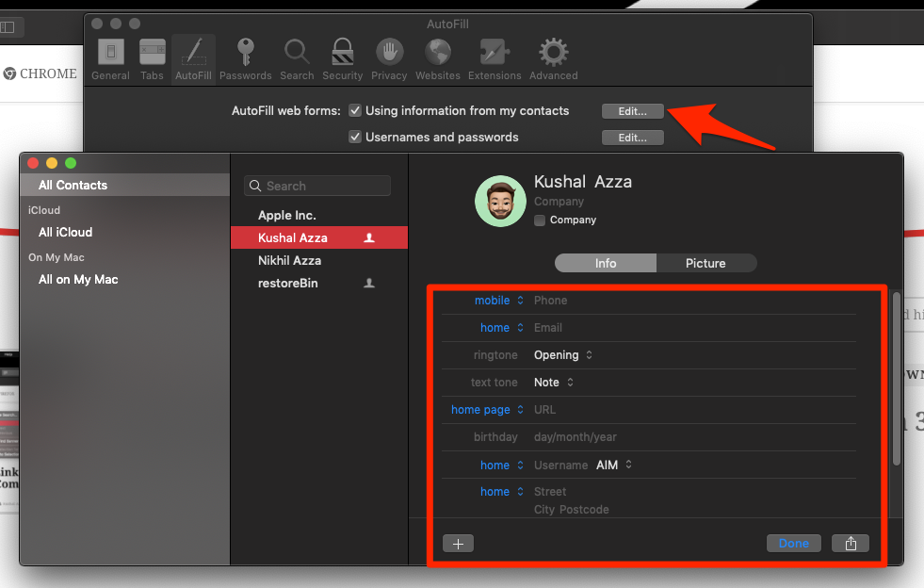Open the Websites preferences pane
This screenshot has height=588, width=924.
[x=438, y=59]
